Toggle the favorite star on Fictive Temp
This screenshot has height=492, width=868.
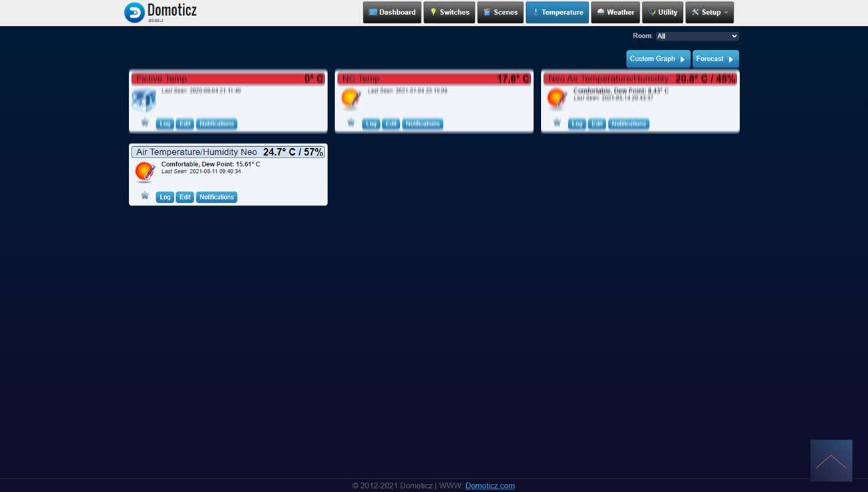[x=145, y=123]
